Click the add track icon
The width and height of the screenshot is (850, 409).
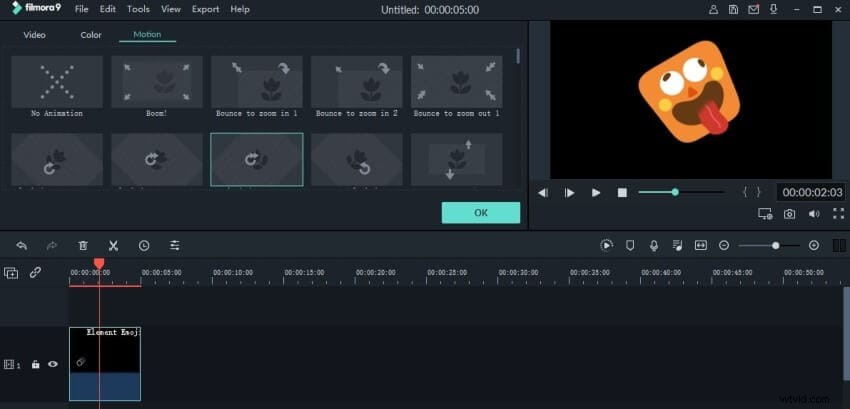point(11,273)
